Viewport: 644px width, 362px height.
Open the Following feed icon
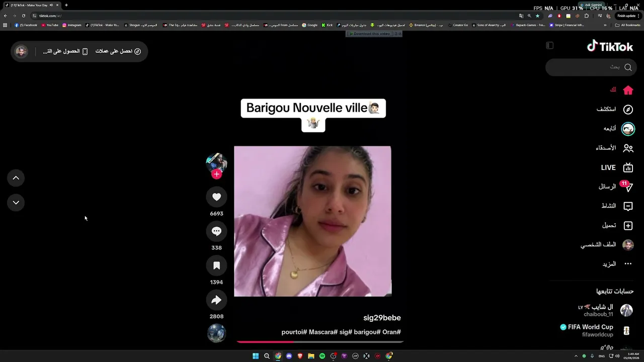pyautogui.click(x=628, y=129)
